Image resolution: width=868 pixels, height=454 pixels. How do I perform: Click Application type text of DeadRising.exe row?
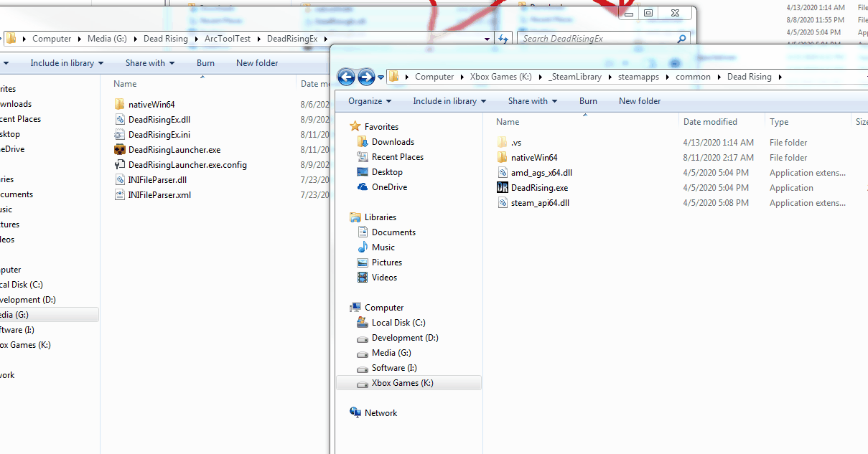click(791, 188)
